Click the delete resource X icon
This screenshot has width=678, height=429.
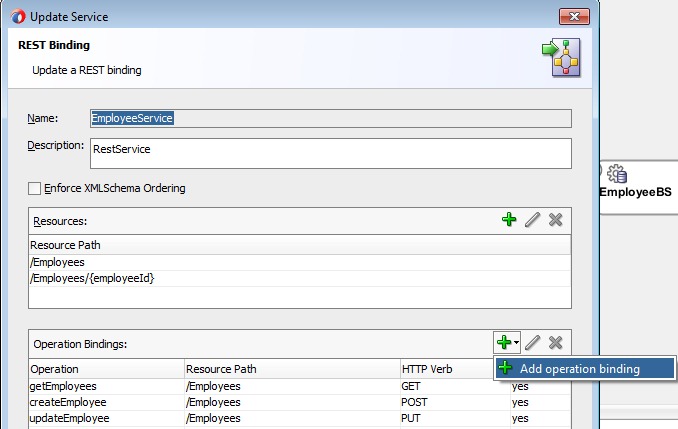click(x=556, y=220)
